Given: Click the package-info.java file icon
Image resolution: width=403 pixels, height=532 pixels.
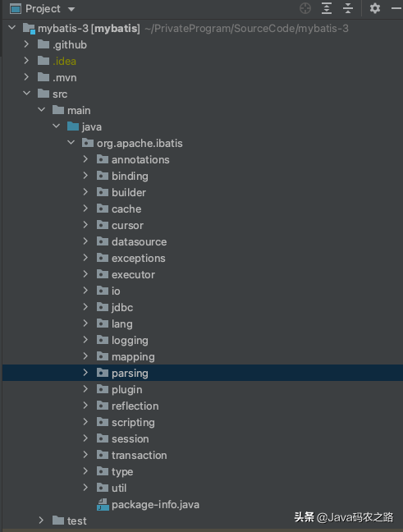Looking at the screenshot, I should [103, 505].
